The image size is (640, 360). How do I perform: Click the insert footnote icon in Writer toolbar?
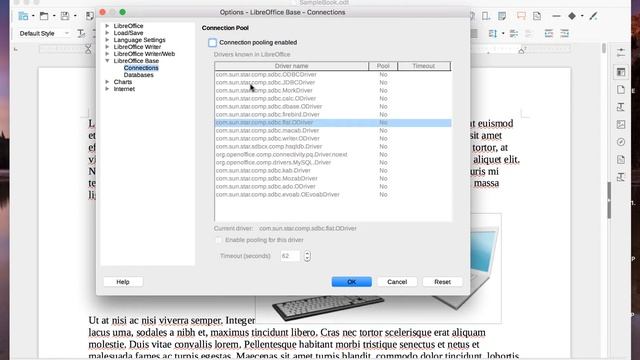coord(486,16)
